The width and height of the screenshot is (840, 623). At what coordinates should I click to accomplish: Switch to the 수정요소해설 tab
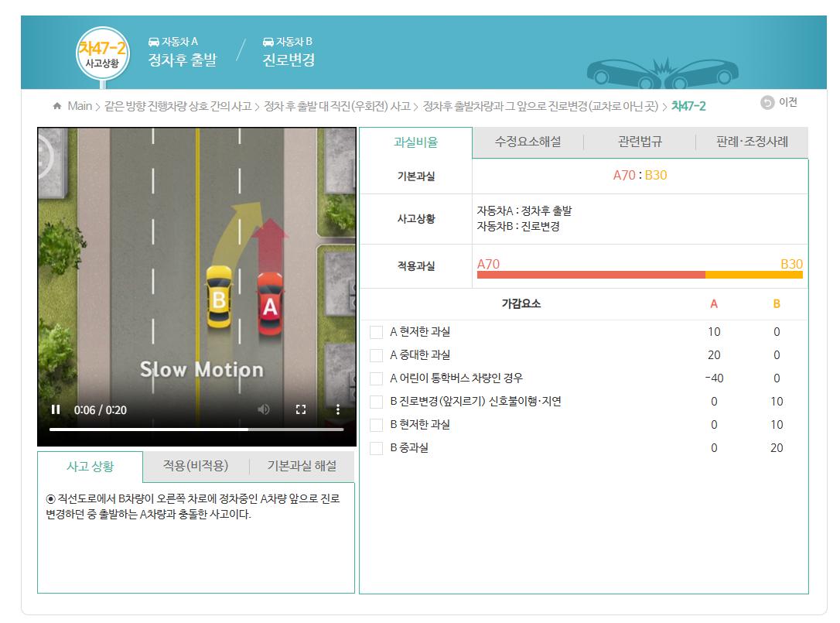(x=528, y=142)
